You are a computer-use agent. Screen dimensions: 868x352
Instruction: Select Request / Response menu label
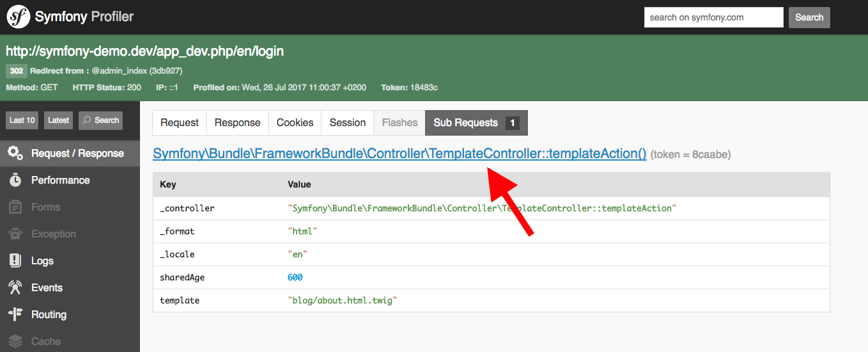(77, 154)
